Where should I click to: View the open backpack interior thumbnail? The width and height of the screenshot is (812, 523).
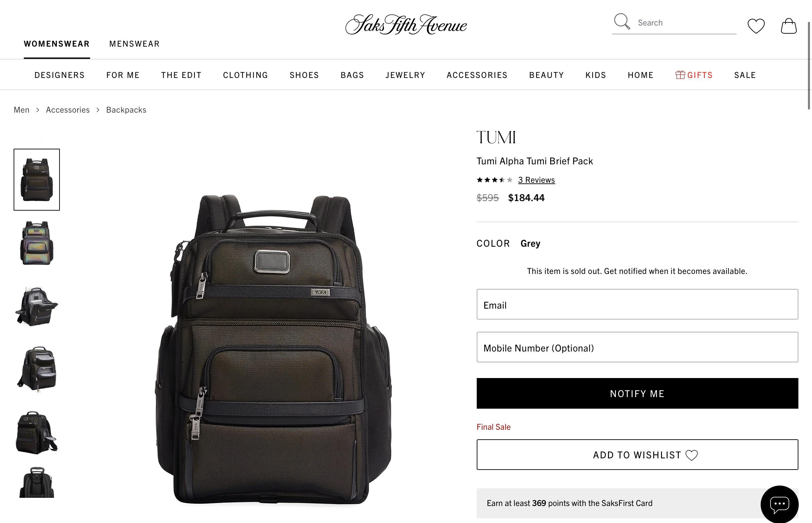click(37, 306)
